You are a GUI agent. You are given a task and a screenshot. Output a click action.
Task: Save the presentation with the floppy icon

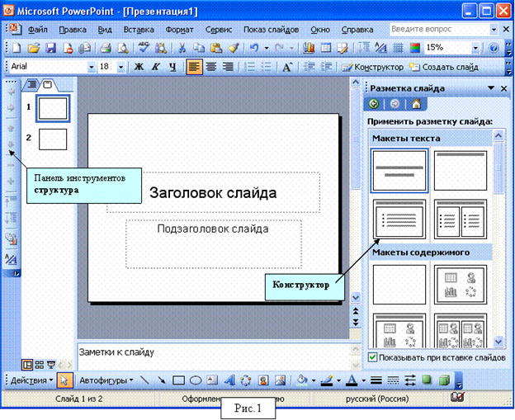50,49
